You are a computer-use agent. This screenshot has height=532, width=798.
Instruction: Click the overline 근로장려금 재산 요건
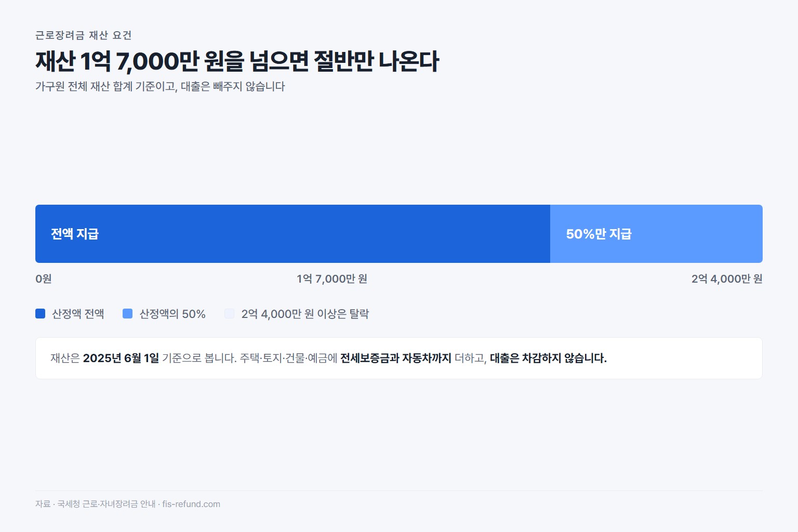click(84, 35)
